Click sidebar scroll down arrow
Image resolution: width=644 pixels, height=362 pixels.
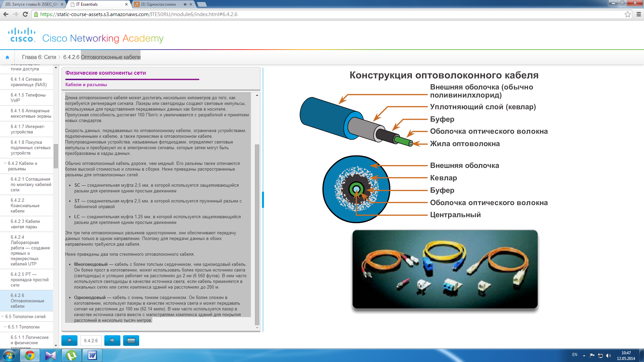56,346
